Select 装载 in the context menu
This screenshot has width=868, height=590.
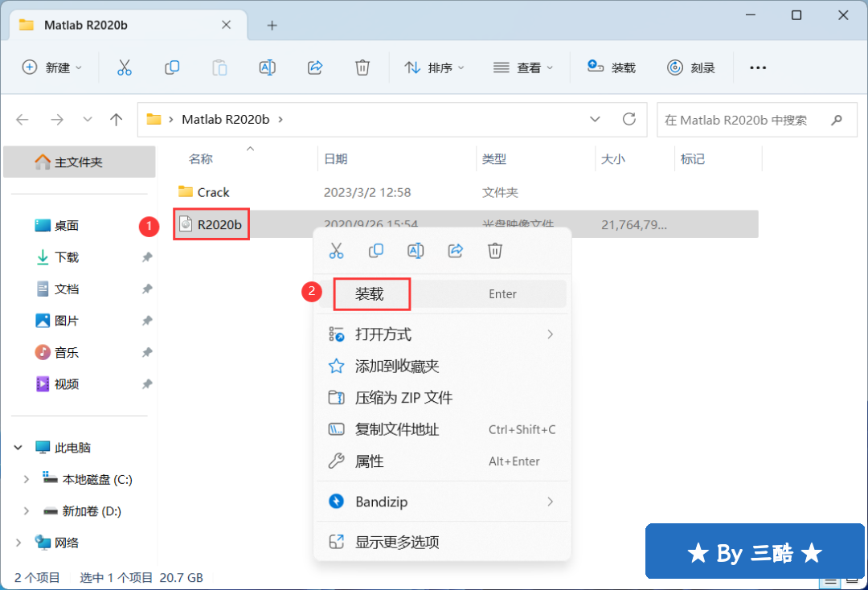pos(442,294)
